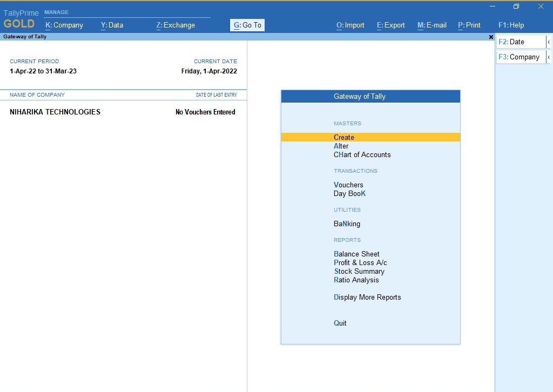The image size is (553, 392).
Task: Click the TallyPrime GOLD logo
Action: tap(21, 19)
